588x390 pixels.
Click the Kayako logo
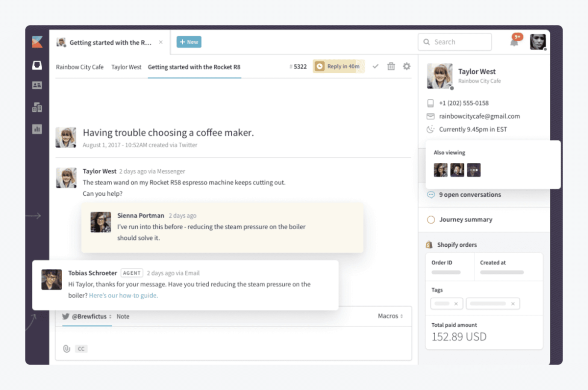pyautogui.click(x=37, y=42)
